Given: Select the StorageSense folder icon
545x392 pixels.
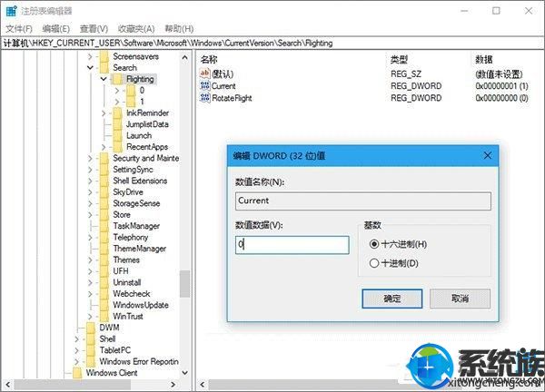Looking at the screenshot, I should click(x=104, y=203).
